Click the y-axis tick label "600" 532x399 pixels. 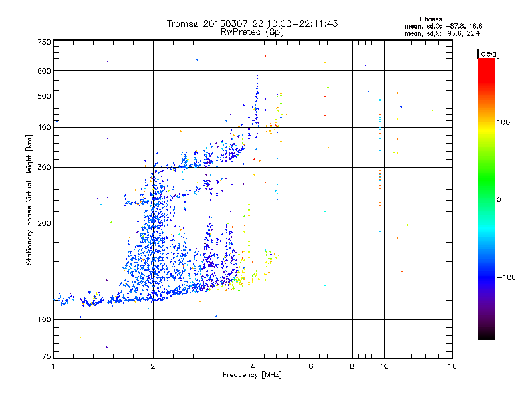tap(44, 71)
